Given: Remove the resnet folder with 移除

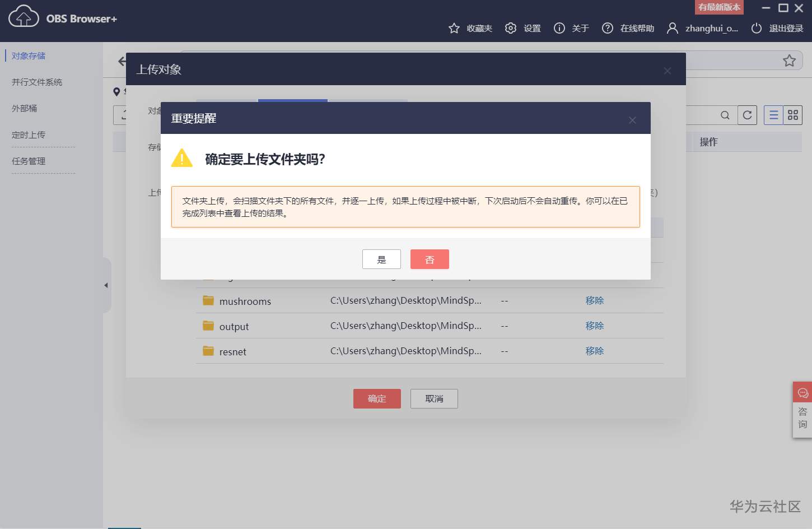Looking at the screenshot, I should pyautogui.click(x=595, y=351).
